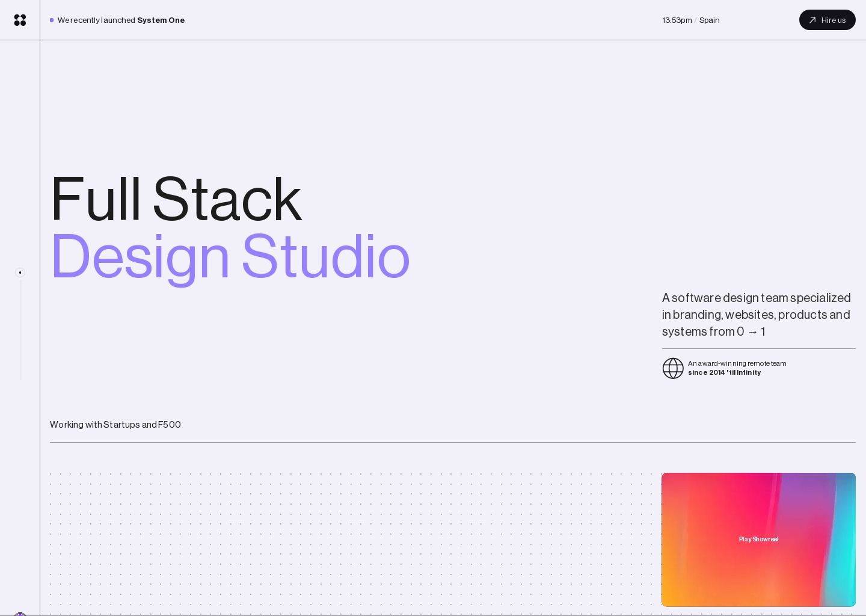Screen dimensions: 866x616
Task: Play the Showreel video thumbnail
Action: (x=758, y=540)
